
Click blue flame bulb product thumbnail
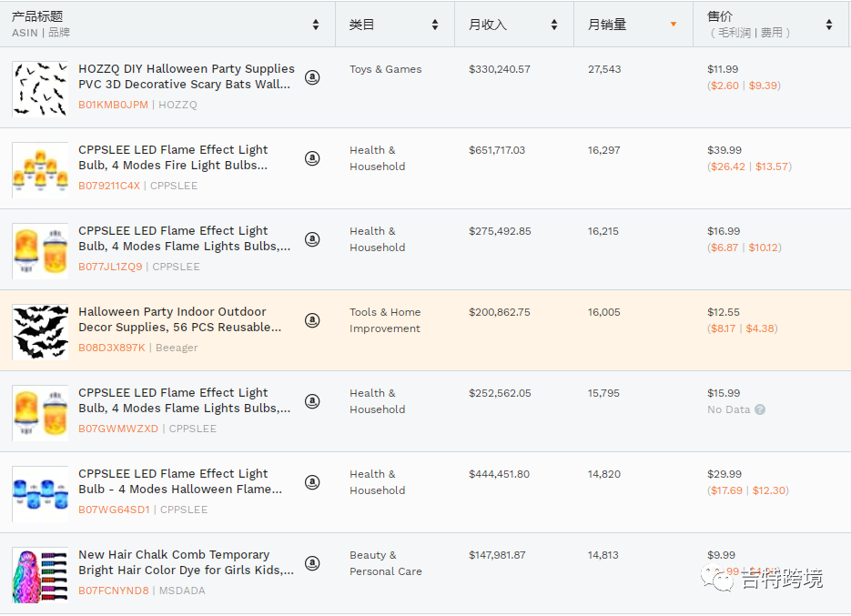[40, 493]
